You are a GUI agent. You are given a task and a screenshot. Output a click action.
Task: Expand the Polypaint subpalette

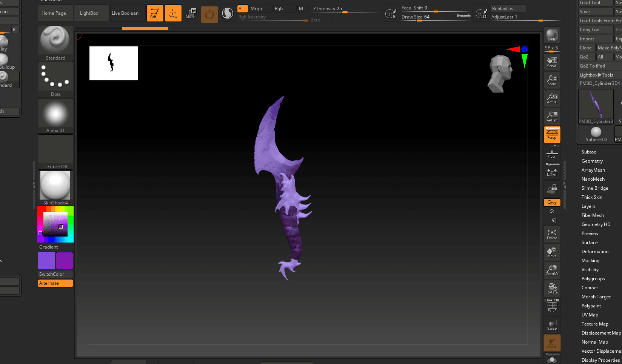[x=591, y=306]
